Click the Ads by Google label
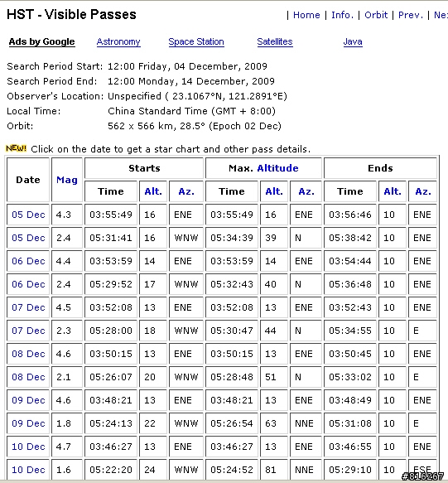This screenshot has width=448, height=483. 42,41
